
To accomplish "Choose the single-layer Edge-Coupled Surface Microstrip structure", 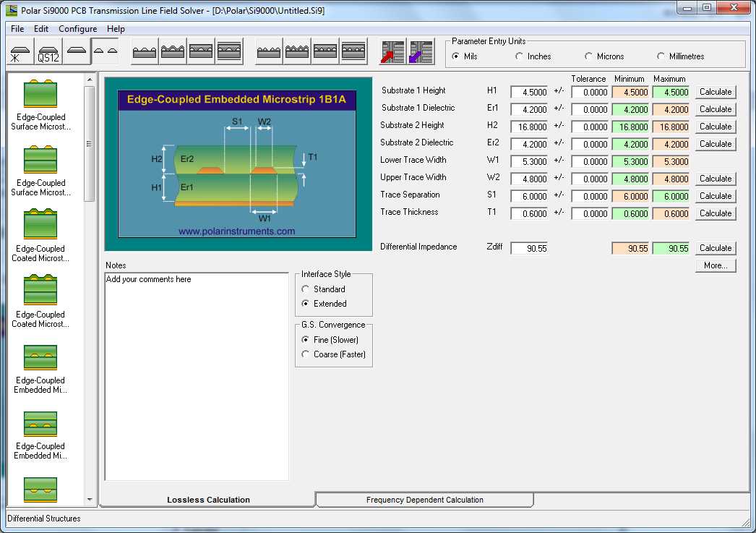I will (x=40, y=105).
